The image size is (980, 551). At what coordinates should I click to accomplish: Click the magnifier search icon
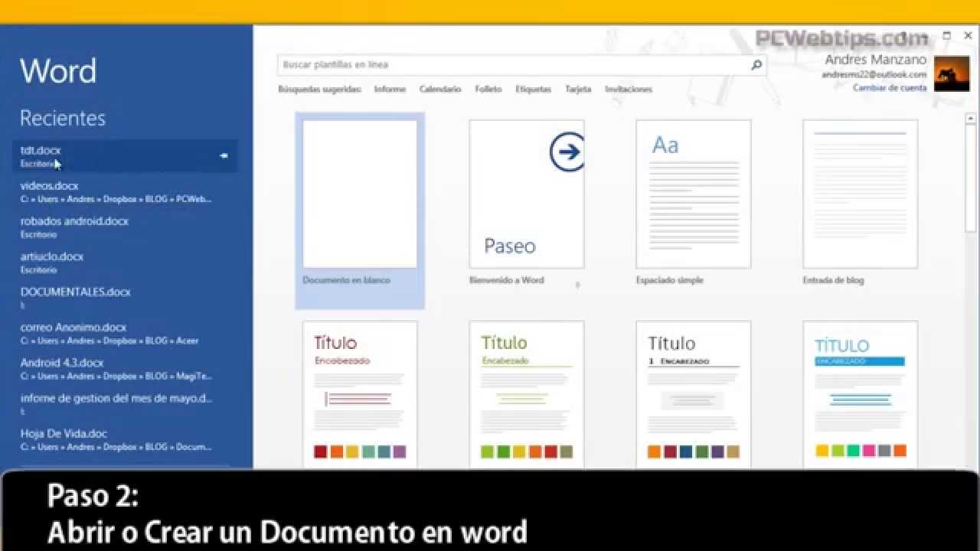756,65
